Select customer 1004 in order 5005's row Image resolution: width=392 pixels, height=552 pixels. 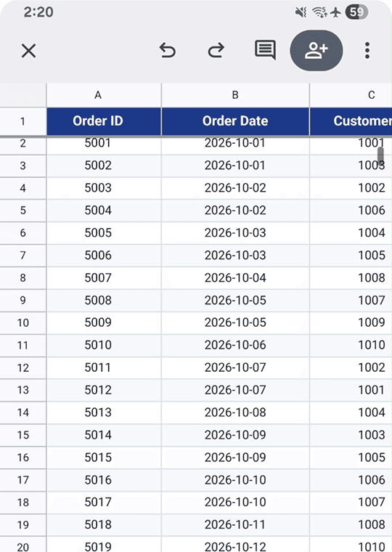(351, 233)
